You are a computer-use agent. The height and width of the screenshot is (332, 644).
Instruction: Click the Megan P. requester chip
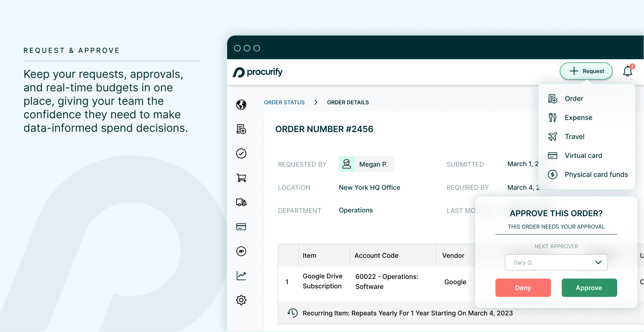(366, 164)
